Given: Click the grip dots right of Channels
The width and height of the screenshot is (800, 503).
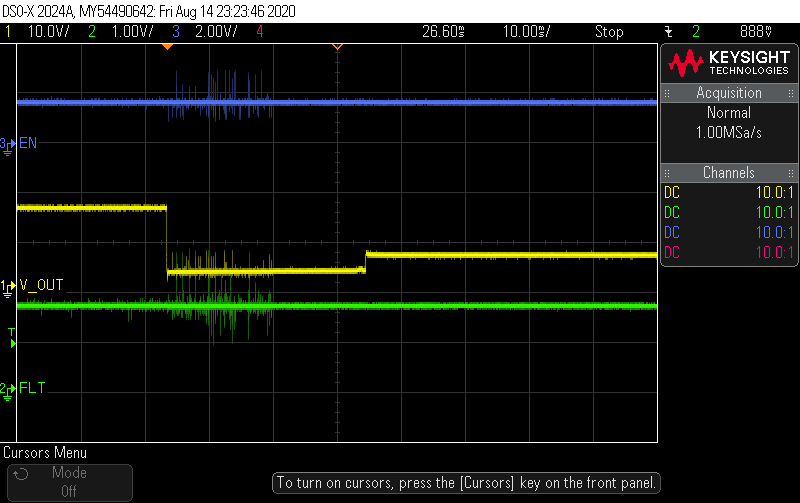Looking at the screenshot, I should click(791, 173).
